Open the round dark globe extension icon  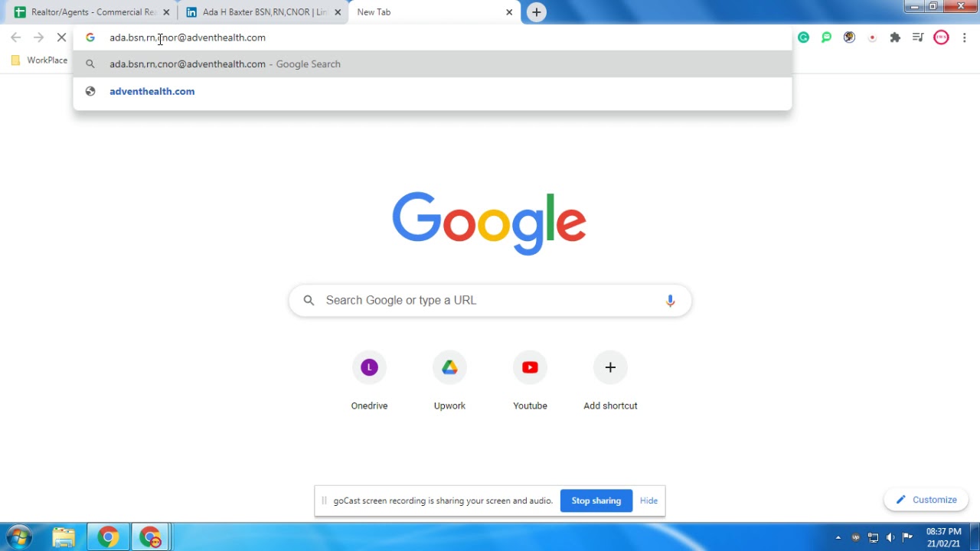click(x=849, y=37)
